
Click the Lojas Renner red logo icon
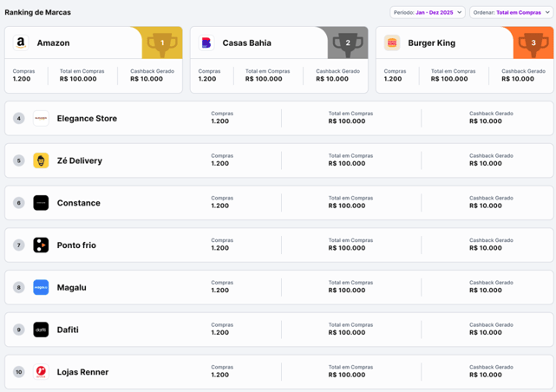[x=41, y=372]
